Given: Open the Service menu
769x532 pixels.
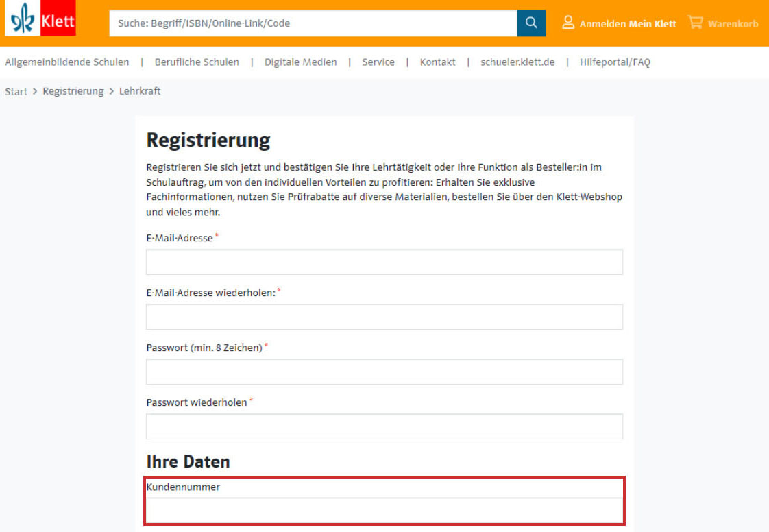Looking at the screenshot, I should point(378,62).
